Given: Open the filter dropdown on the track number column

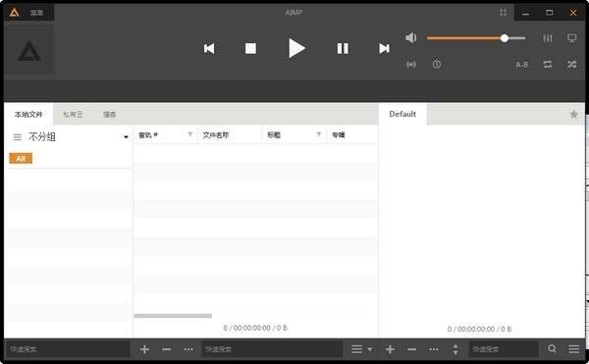Looking at the screenshot, I should coord(190,134).
